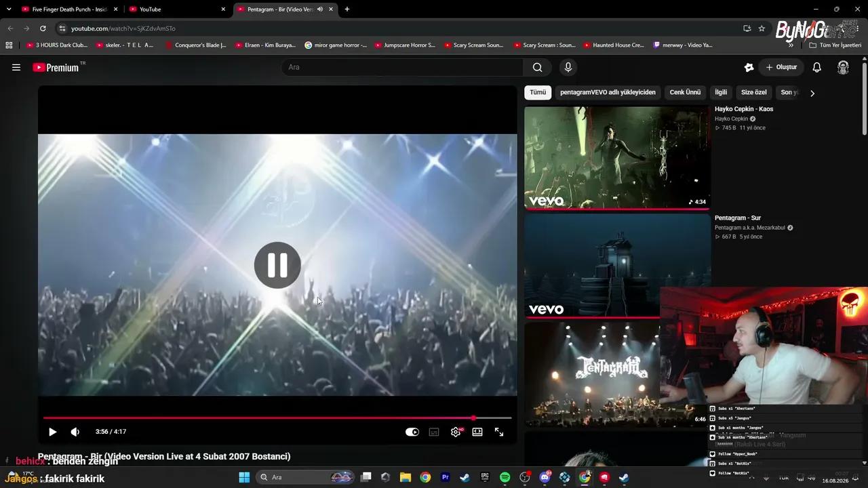The height and width of the screenshot is (488, 868).
Task: Open Elraen - Kim Buraya bookmark
Action: (265, 45)
